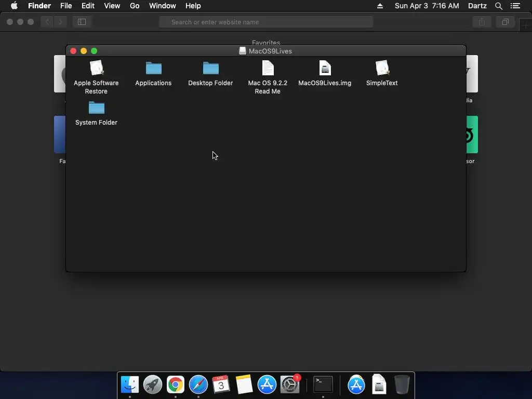Viewport: 532px width, 399px height.
Task: Open the Dartz user menu
Action: click(477, 6)
